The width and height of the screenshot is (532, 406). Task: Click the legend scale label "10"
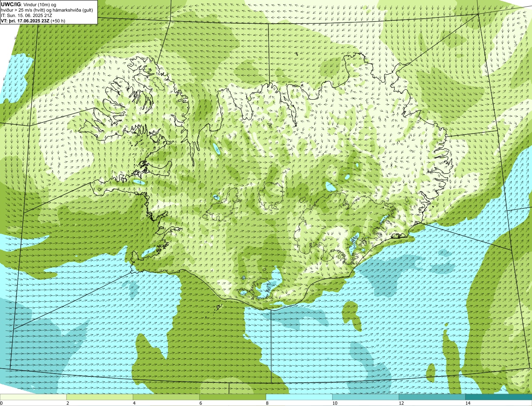tap(335, 403)
